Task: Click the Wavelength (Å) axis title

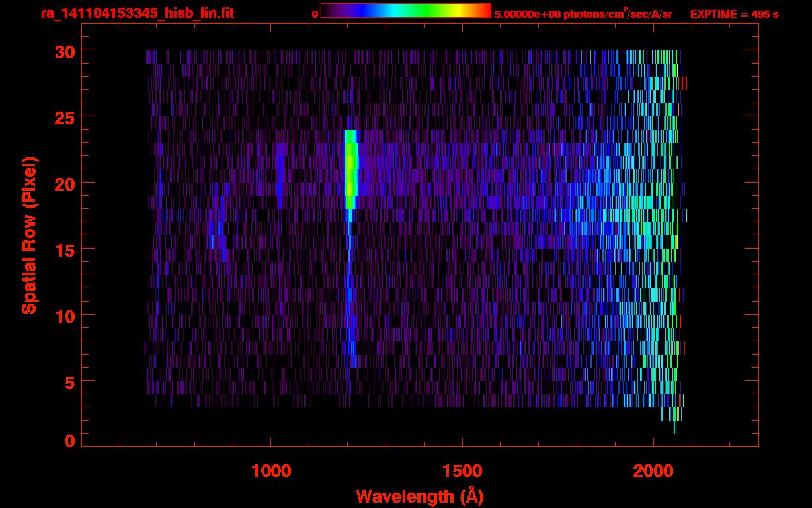Action: (420, 496)
